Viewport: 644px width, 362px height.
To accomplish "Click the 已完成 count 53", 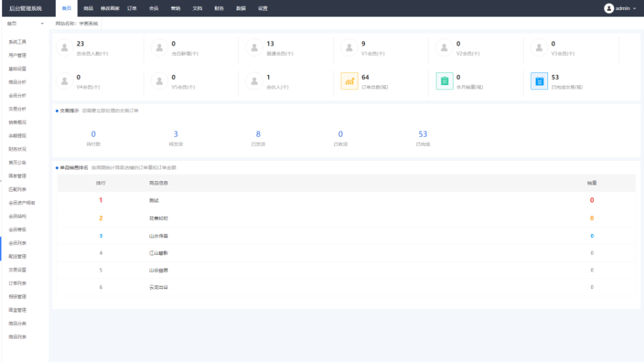I will pyautogui.click(x=423, y=134).
